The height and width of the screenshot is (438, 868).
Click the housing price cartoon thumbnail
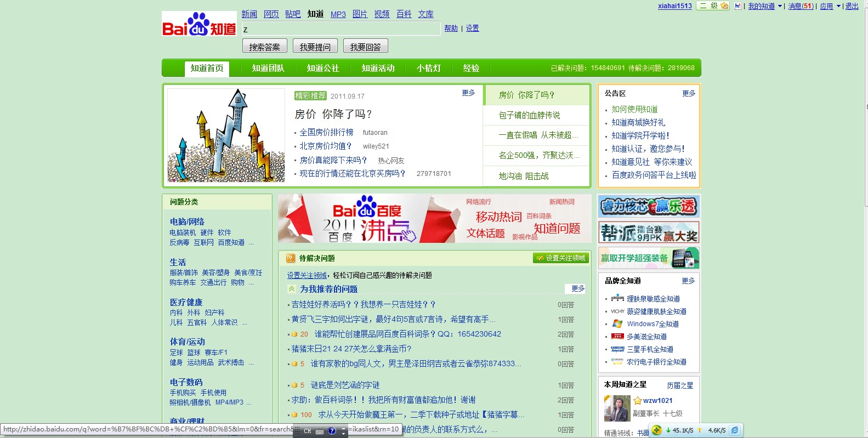pos(226,135)
